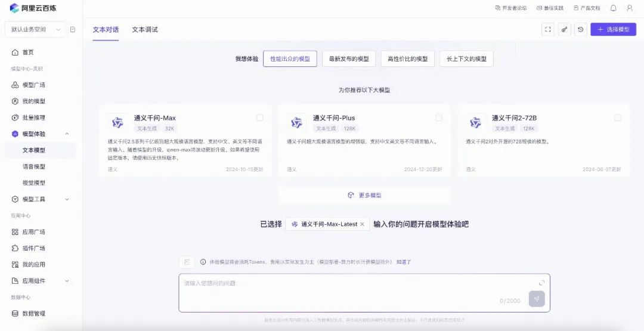Collapse the 模型体验 sidebar section

coord(67,134)
